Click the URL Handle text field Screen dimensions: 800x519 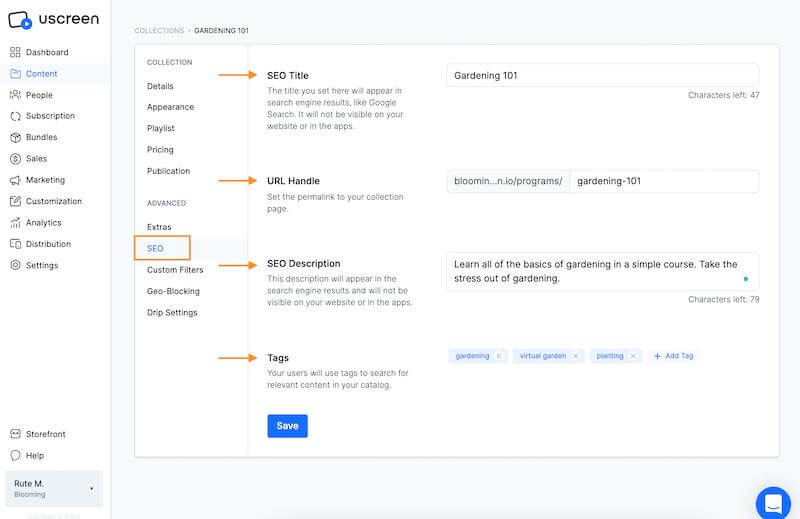coord(663,181)
